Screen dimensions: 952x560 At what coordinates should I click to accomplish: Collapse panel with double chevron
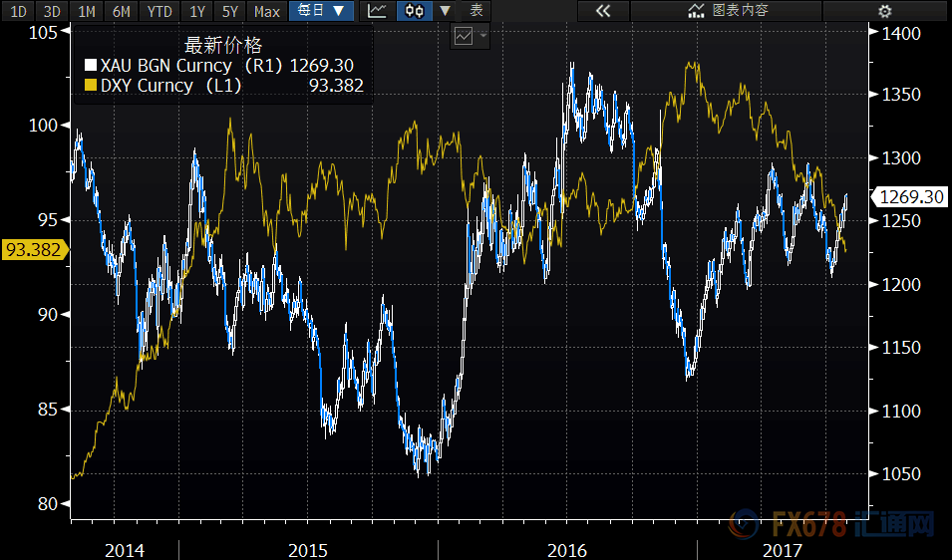point(603,11)
